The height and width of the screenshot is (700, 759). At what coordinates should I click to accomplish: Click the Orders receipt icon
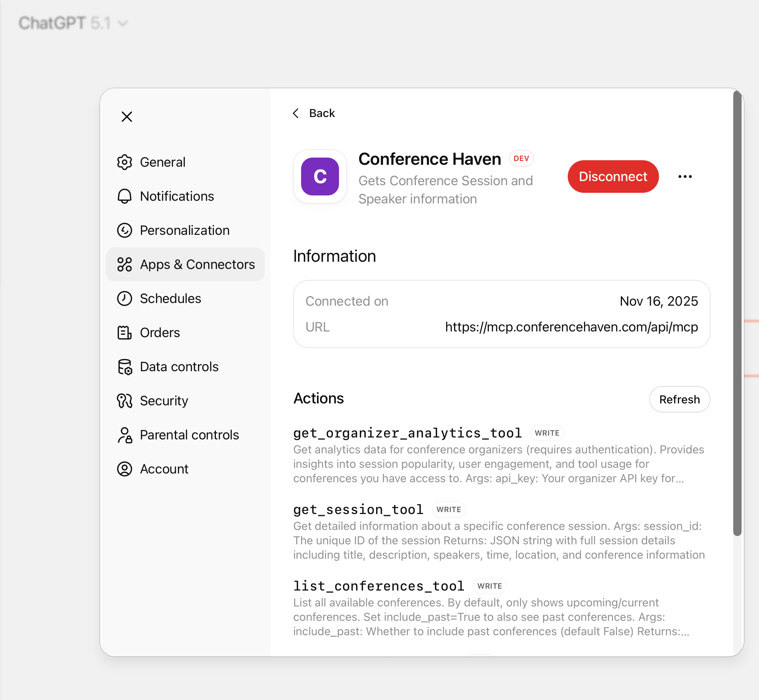click(x=124, y=332)
